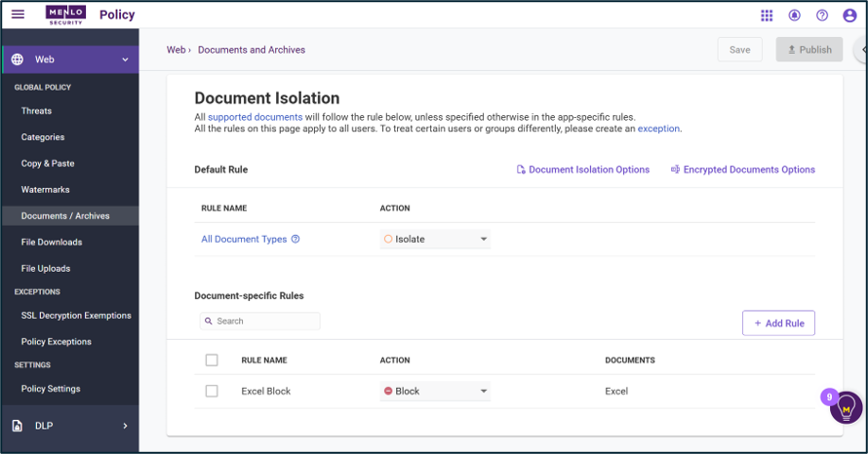
Task: Open Encrypted Documents Options link
Action: click(x=743, y=170)
